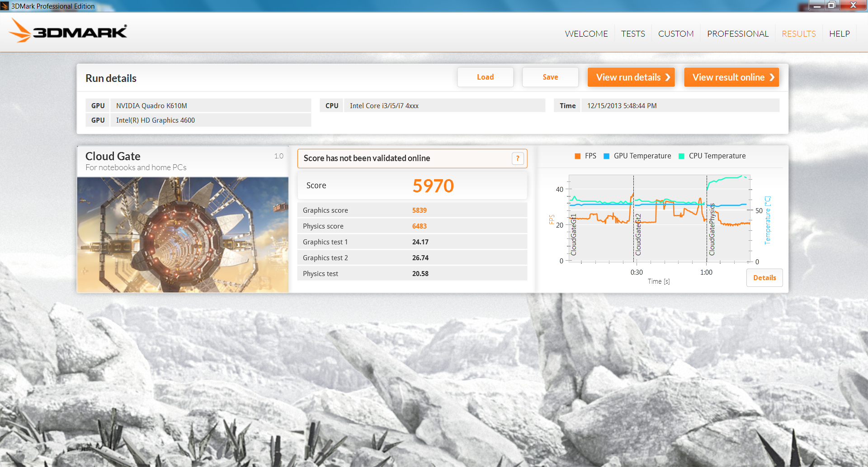Click 'For notebooks and home PCs' subtitle
This screenshot has height=467, width=868.
pyautogui.click(x=136, y=167)
